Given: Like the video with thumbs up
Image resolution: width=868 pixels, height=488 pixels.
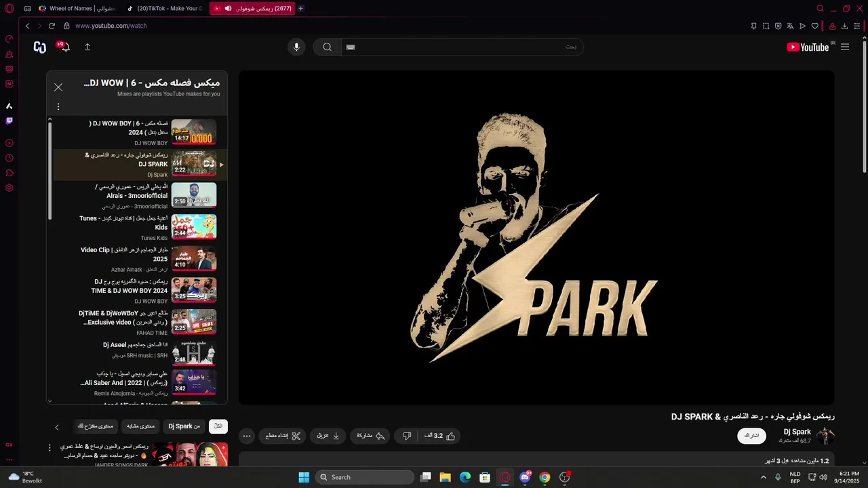Looking at the screenshot, I should click(x=440, y=436).
